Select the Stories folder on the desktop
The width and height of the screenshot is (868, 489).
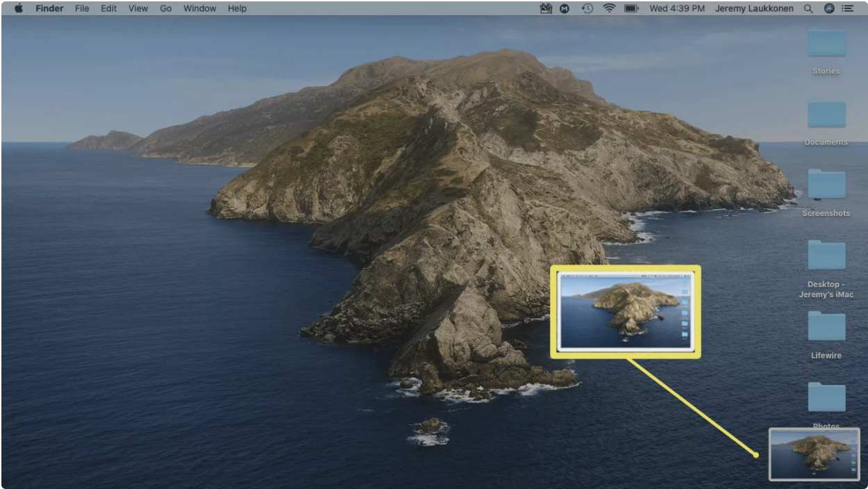[x=826, y=43]
